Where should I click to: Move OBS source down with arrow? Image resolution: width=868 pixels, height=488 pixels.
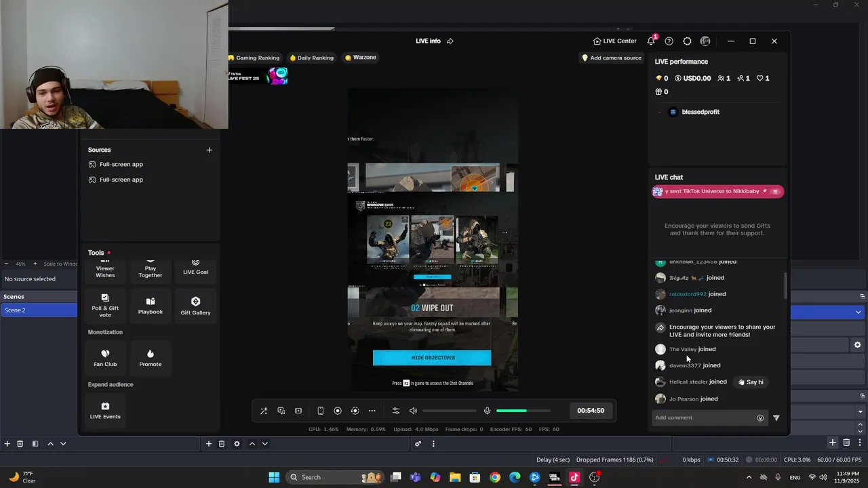pyautogui.click(x=264, y=444)
